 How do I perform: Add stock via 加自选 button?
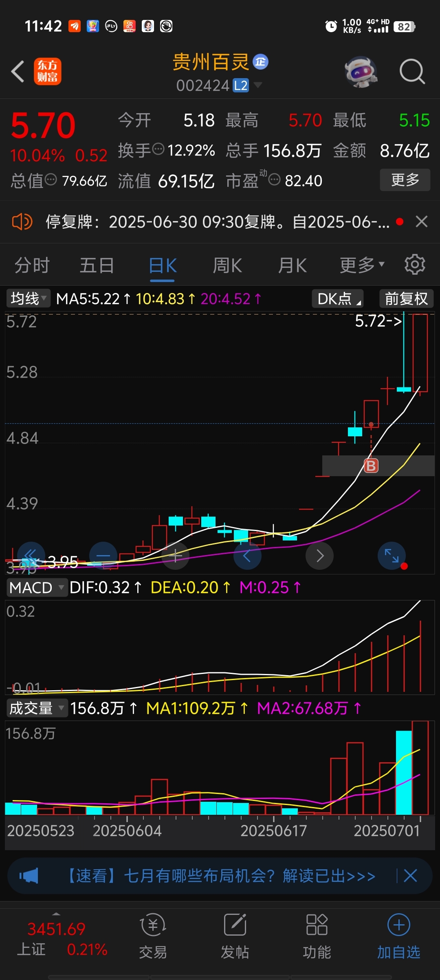tap(399, 936)
